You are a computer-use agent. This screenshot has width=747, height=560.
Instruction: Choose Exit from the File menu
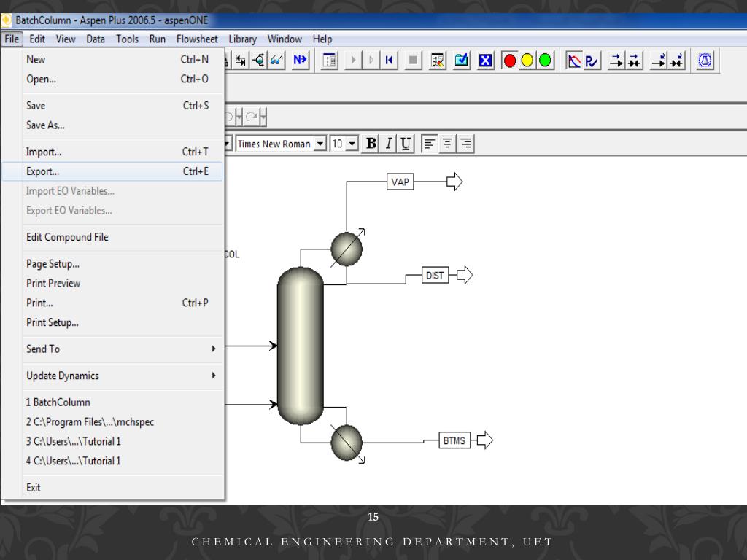[x=112, y=488]
